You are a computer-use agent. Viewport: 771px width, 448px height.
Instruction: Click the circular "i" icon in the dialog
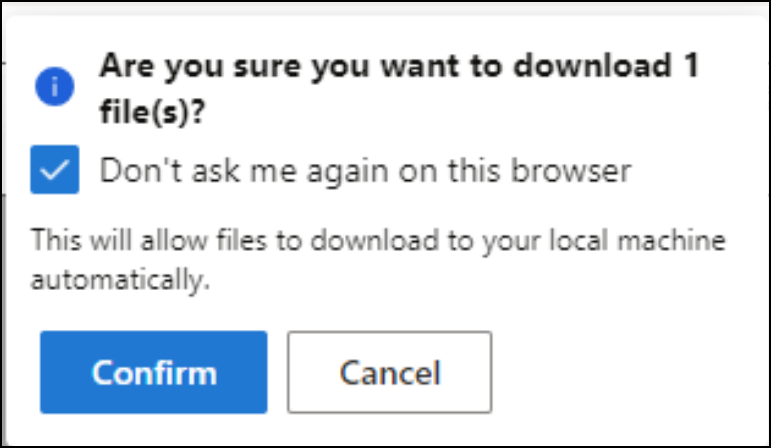pyautogui.click(x=54, y=87)
